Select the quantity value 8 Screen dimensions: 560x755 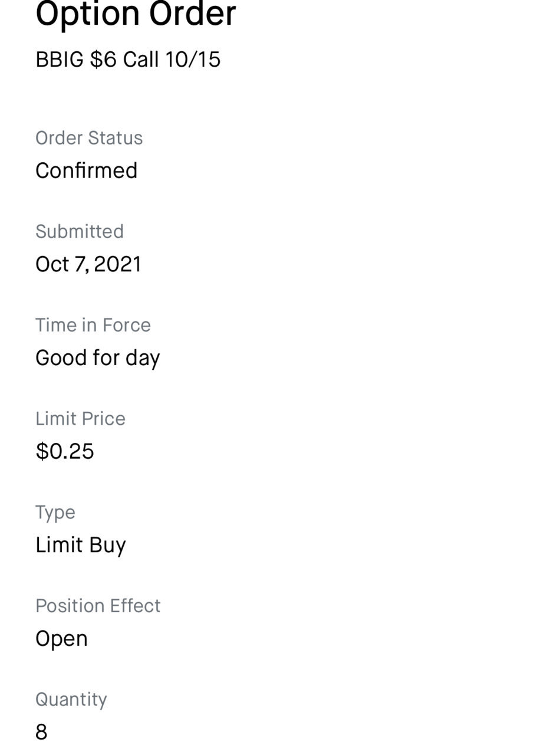click(41, 732)
